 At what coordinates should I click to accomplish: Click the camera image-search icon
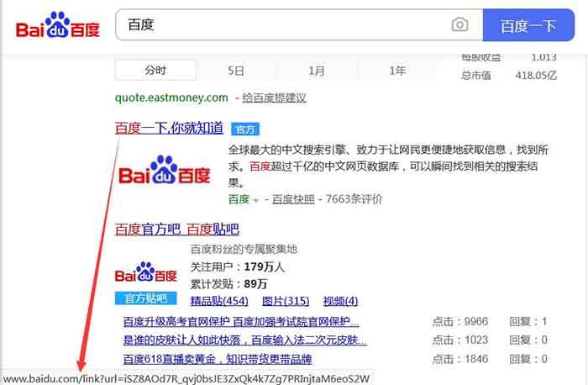point(459,25)
